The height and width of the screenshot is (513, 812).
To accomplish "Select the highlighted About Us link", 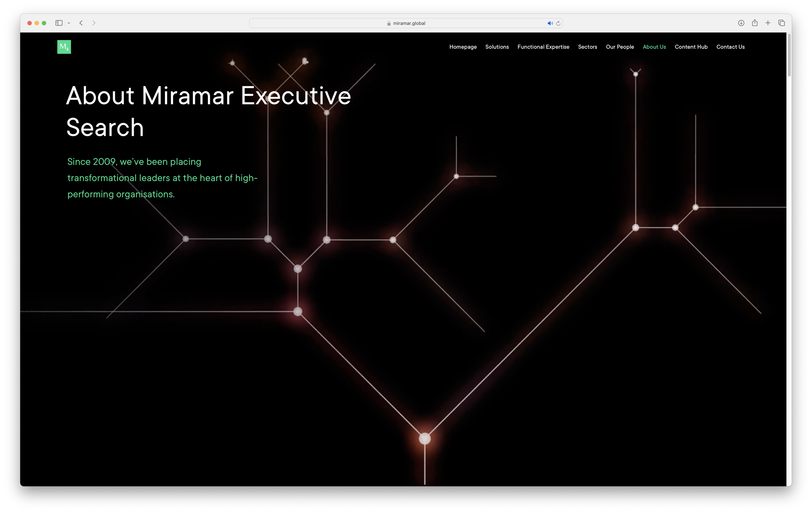I will [654, 47].
